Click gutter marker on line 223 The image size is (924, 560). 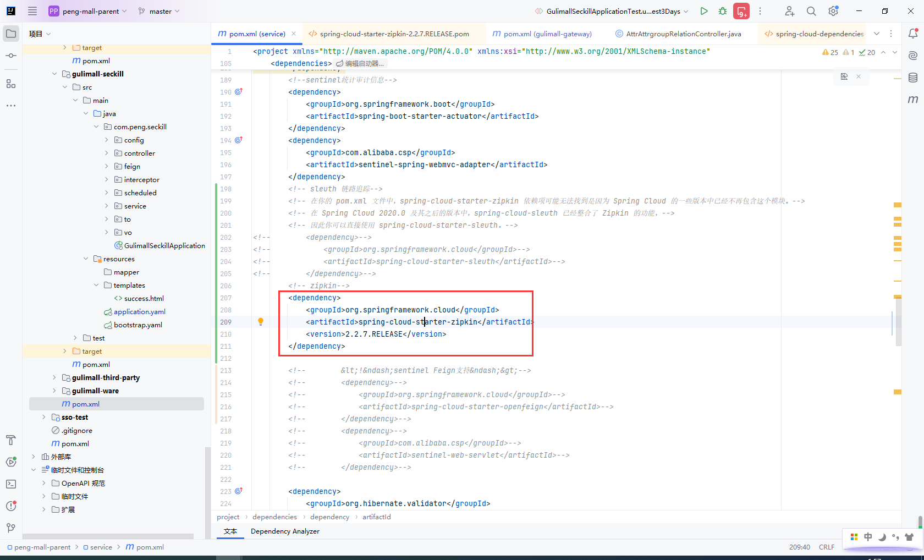(239, 491)
